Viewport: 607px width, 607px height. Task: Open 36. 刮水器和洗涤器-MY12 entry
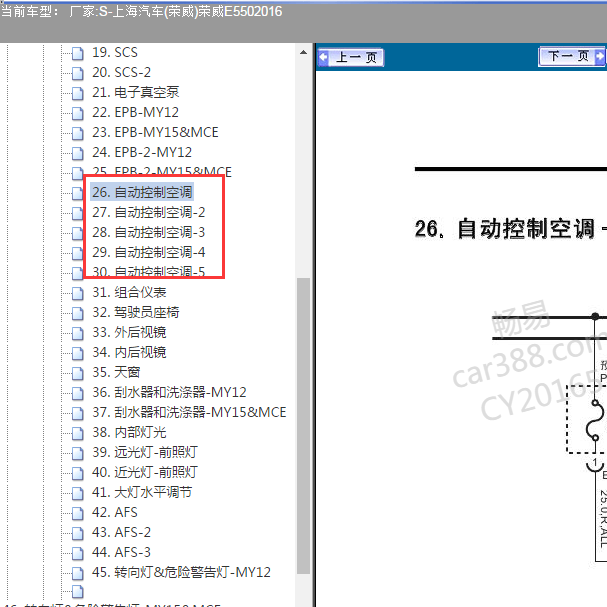pos(169,393)
